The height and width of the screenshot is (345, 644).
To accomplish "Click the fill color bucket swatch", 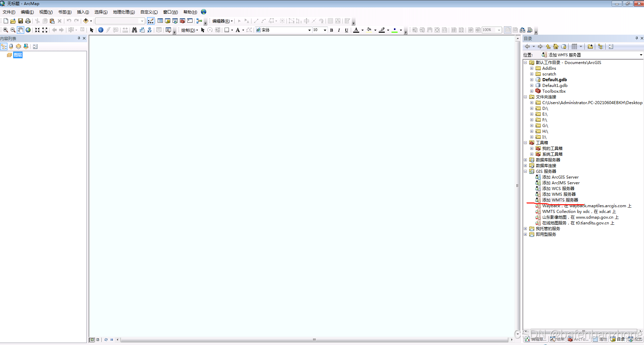I will coord(369,30).
